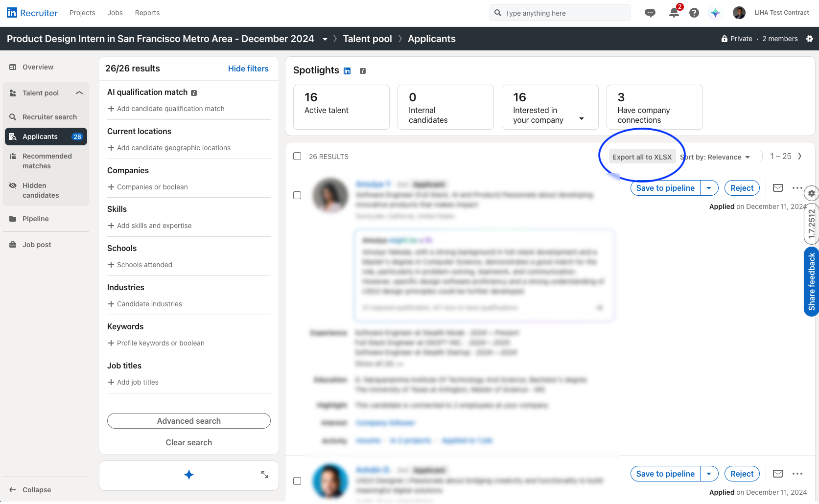
Task: Collapse the left sidebar
Action: click(x=30, y=490)
